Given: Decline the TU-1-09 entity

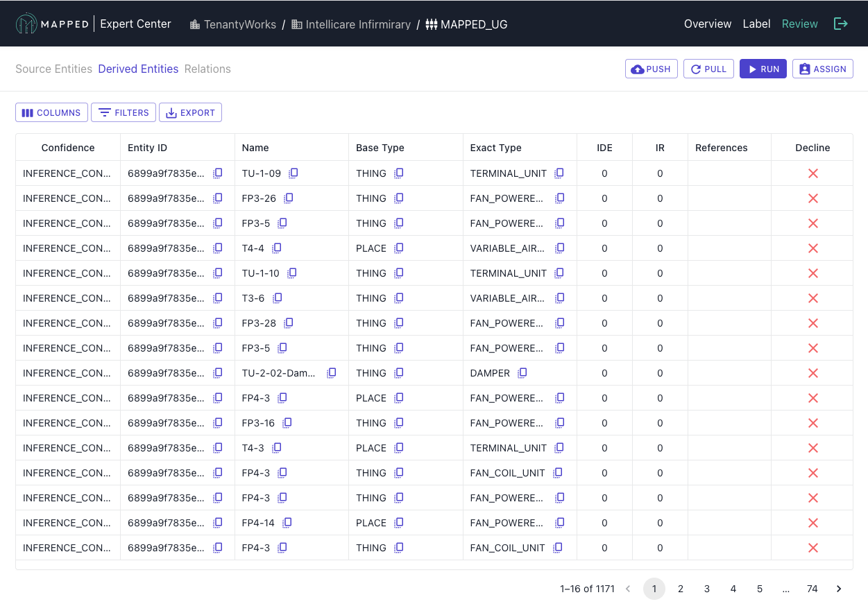Looking at the screenshot, I should 813,173.
